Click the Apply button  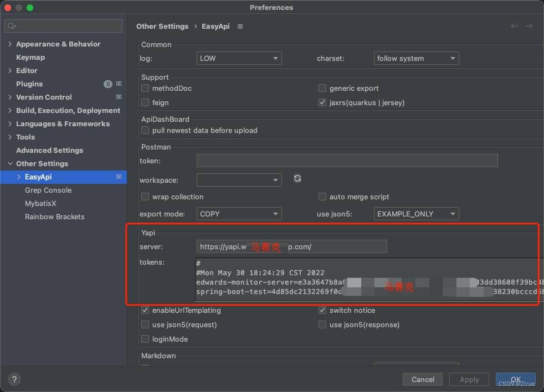tap(469, 379)
